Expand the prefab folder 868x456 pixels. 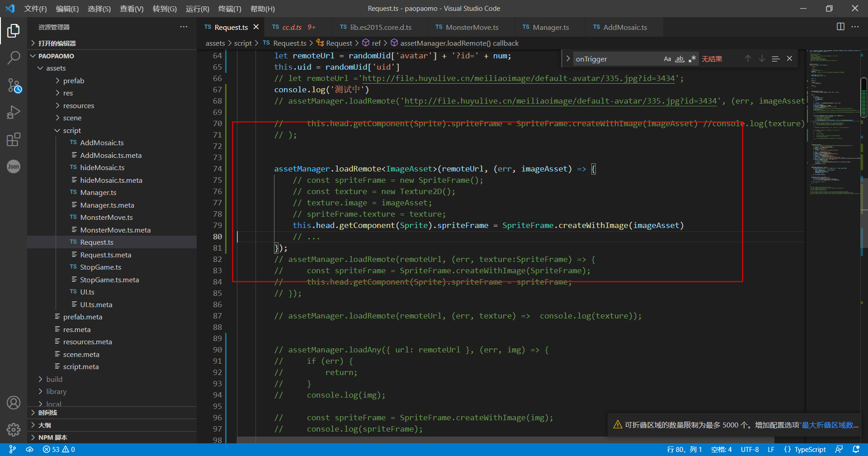tap(73, 81)
